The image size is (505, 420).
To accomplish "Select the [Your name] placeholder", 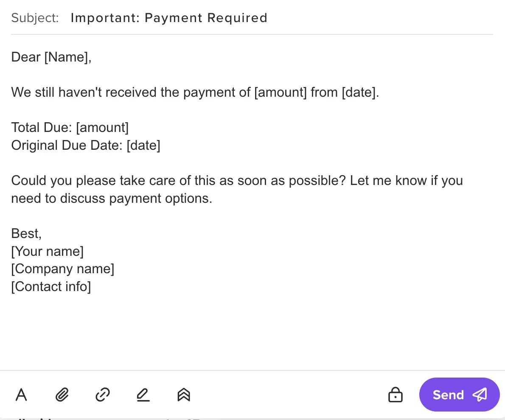I will click(47, 251).
